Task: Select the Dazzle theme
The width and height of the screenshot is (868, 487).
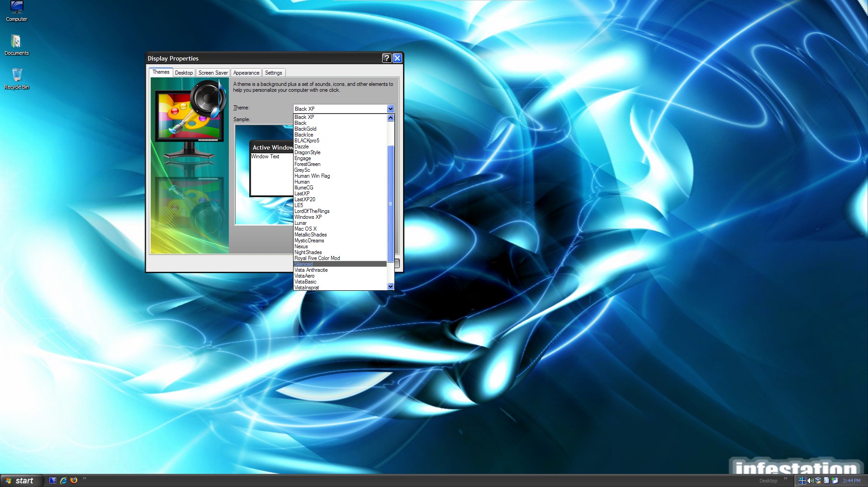Action: click(340, 147)
